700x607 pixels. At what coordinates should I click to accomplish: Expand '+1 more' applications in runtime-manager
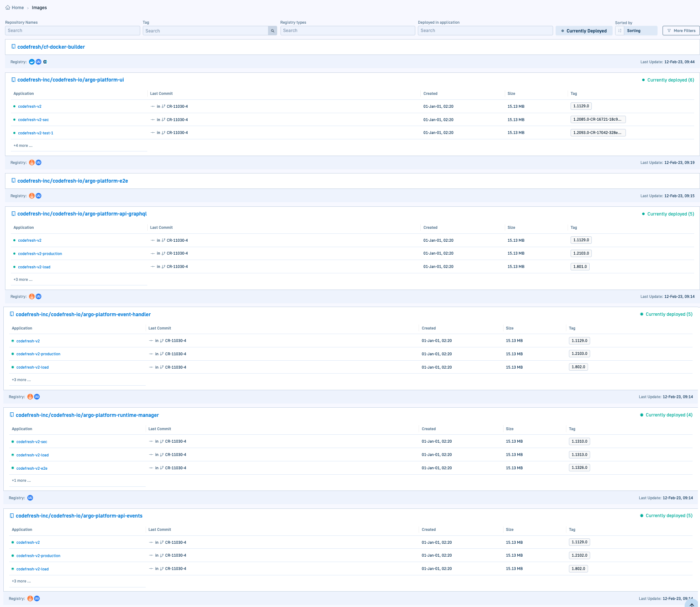(21, 481)
